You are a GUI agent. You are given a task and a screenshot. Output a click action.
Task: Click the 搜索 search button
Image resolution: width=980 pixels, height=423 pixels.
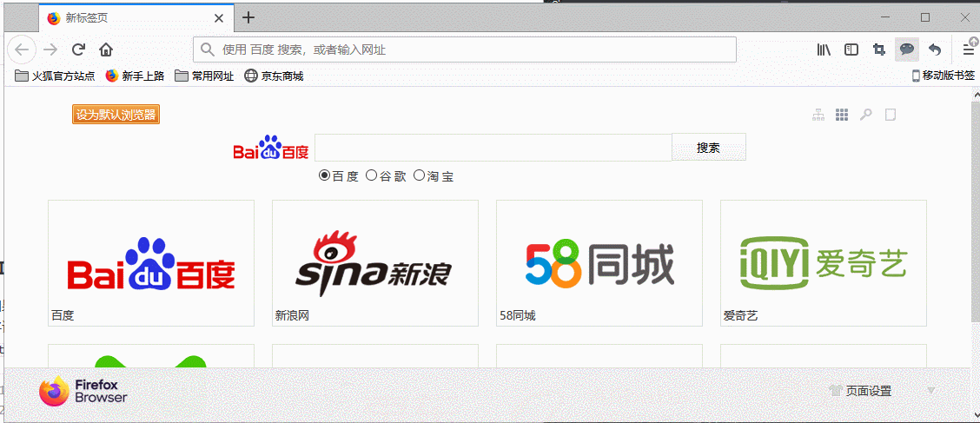point(709,148)
